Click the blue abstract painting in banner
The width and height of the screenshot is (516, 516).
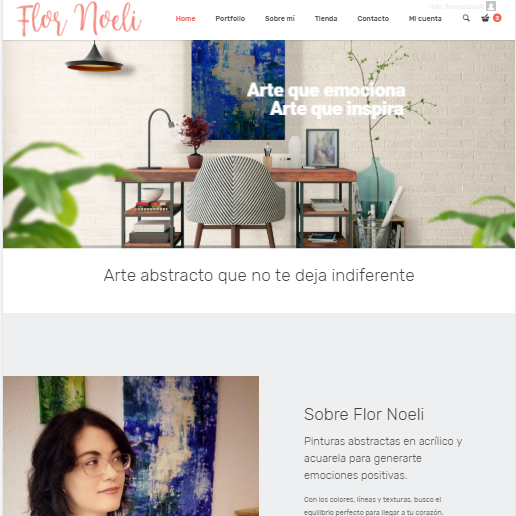pos(238,90)
